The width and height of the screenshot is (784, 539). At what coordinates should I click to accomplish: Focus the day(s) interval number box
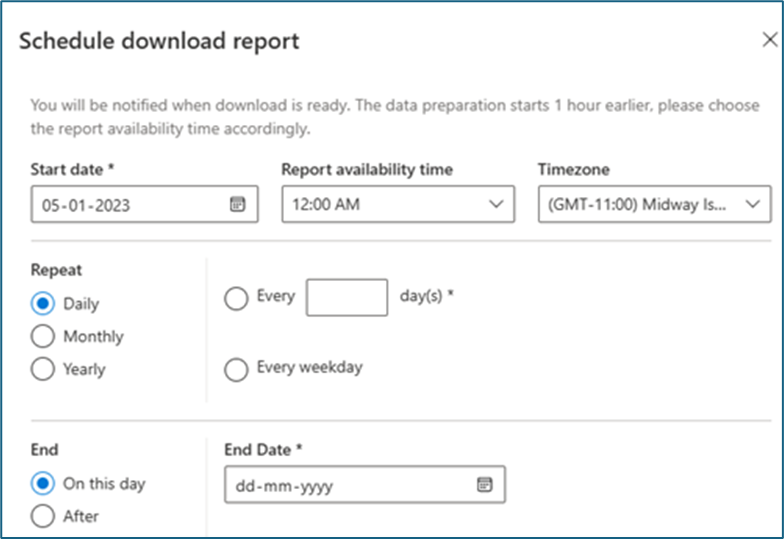point(346,298)
